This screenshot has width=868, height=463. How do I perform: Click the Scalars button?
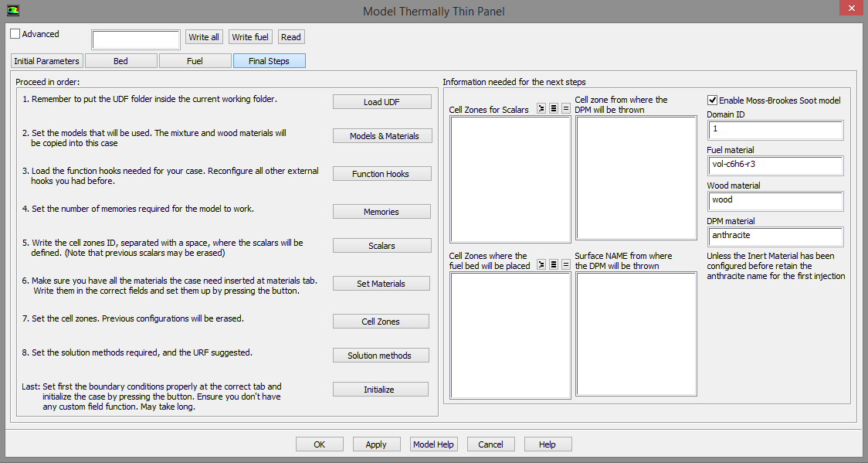point(381,246)
